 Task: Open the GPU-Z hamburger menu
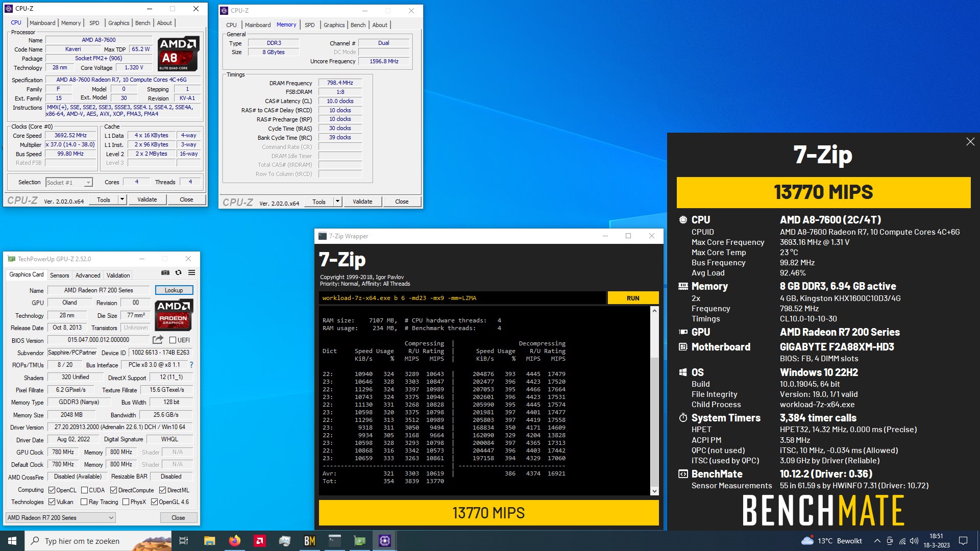click(x=191, y=272)
